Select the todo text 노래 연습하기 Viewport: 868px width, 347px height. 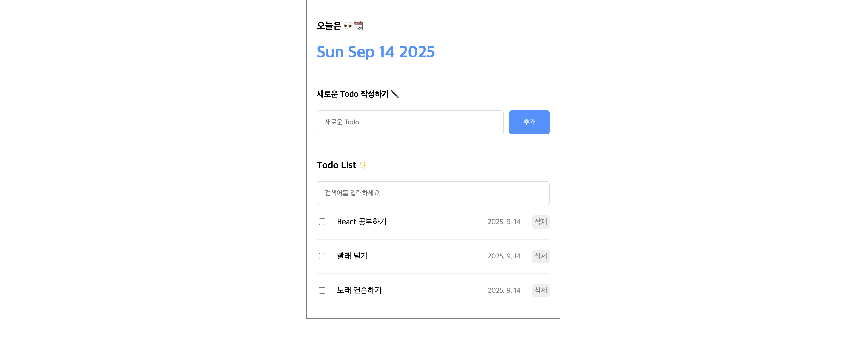[359, 290]
